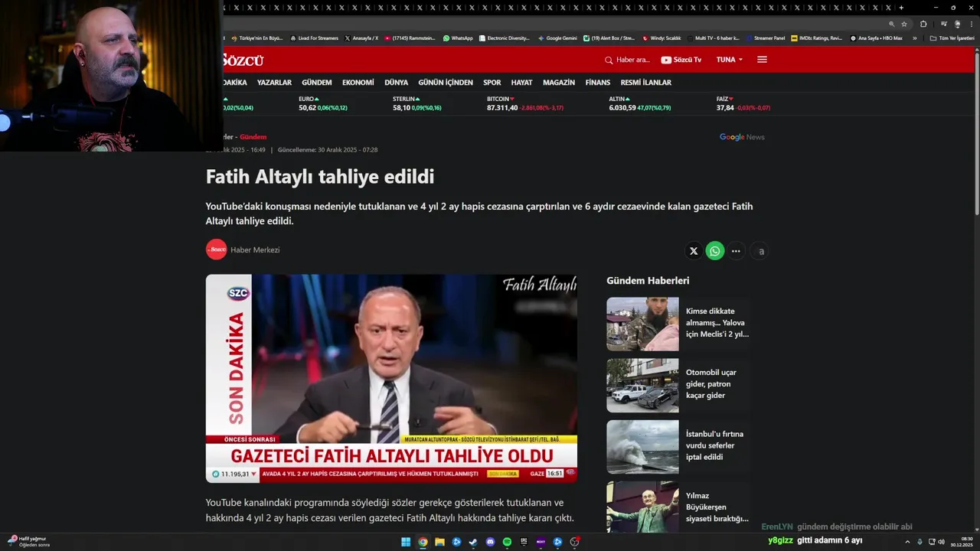Click Yalova news thumbnail
This screenshot has width=980, height=551.
tap(642, 324)
